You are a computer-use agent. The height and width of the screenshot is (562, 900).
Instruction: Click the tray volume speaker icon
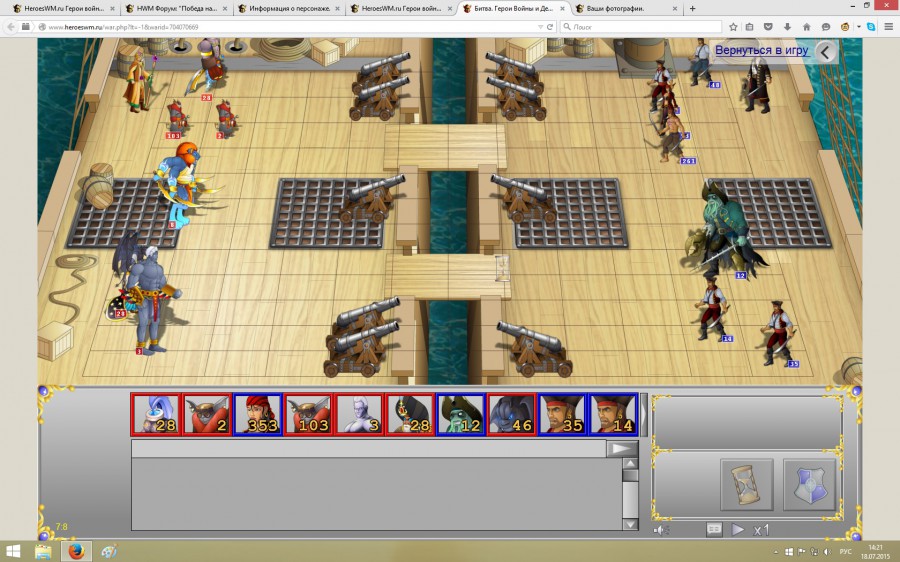827,552
